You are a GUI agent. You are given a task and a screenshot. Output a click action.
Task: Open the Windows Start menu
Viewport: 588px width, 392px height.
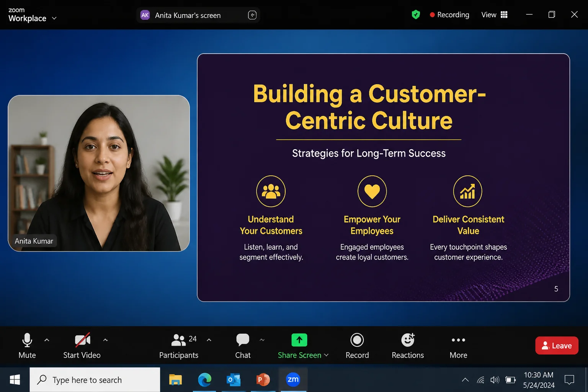click(15, 380)
